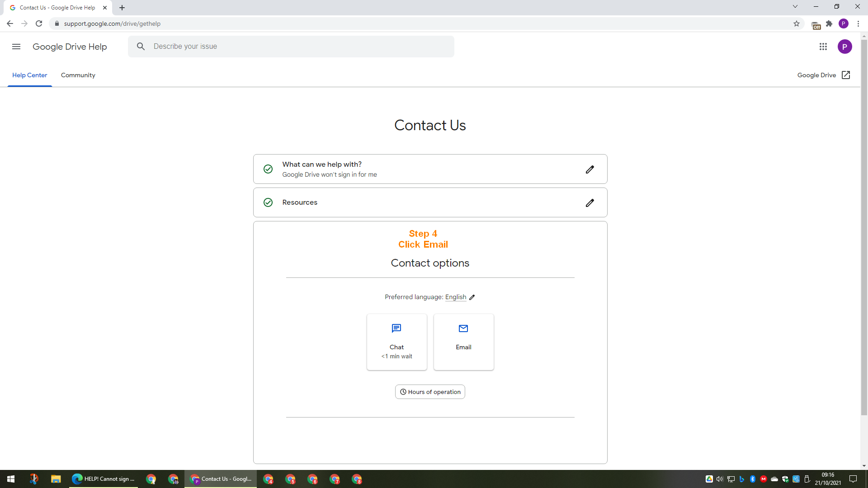Click the Chat support link
Viewport: 868px width, 488px height.
coord(396,342)
